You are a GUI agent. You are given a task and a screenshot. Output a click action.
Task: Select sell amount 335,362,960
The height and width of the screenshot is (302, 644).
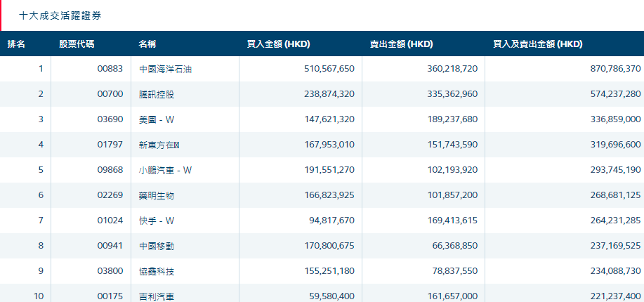pos(452,94)
